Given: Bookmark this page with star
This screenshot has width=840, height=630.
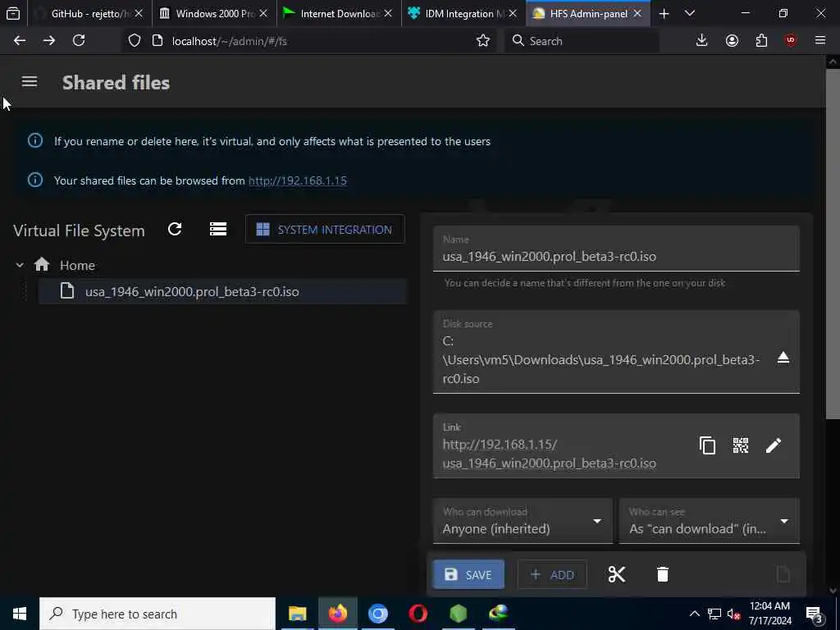Looking at the screenshot, I should point(483,41).
